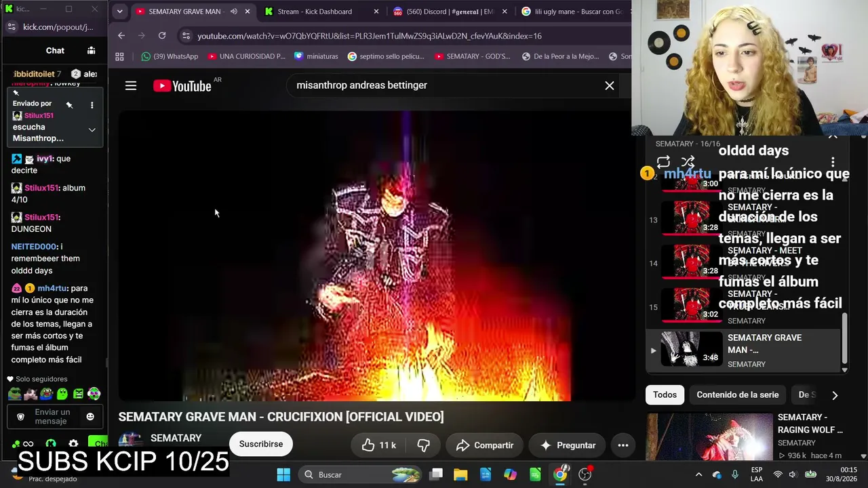Clear the YouTube search box text
Viewport: 868px width, 488px height.
pos(610,85)
